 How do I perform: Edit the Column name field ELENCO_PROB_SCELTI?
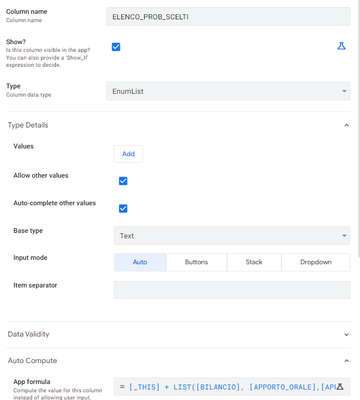228,17
